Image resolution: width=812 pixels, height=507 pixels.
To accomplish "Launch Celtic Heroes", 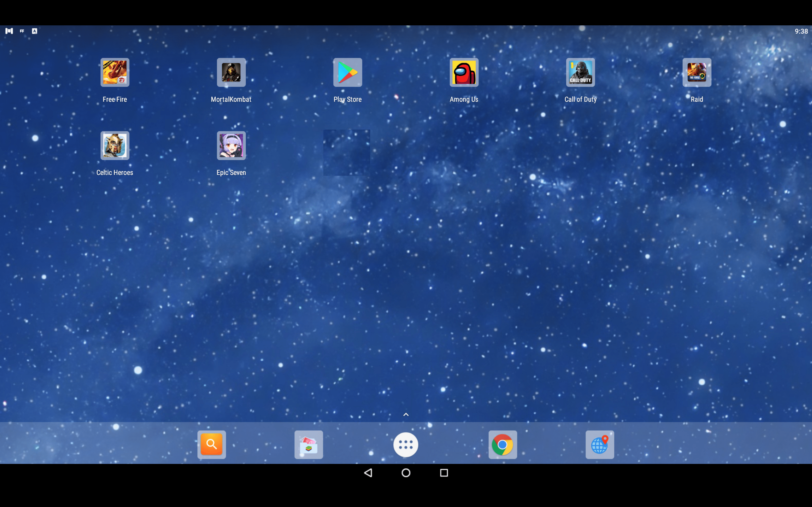I will click(x=115, y=146).
